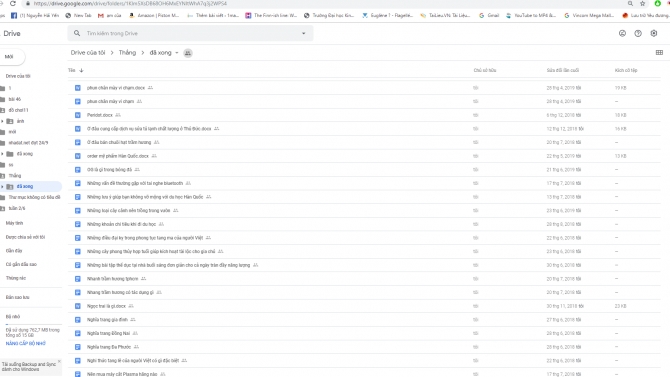Viewport: 670px width, 377px height.
Task: Expand the unselected 'đã xong' sidebar folder
Action: pyautogui.click(x=3, y=154)
